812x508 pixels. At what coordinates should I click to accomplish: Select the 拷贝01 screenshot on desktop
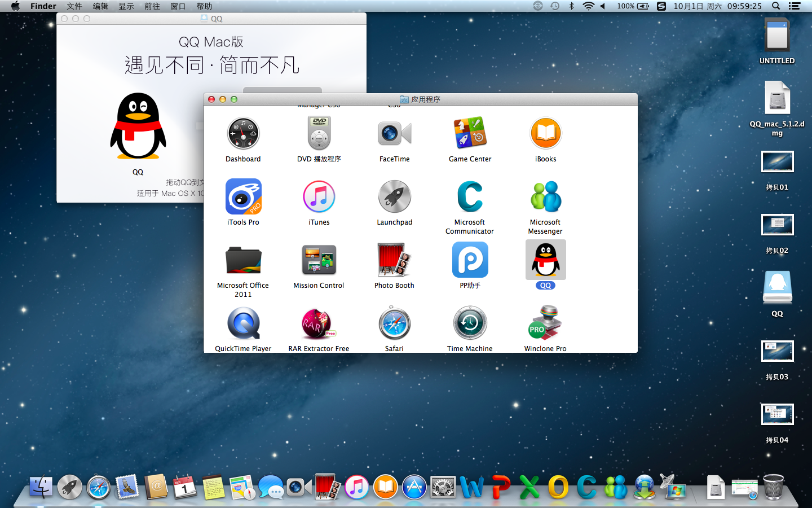(777, 161)
